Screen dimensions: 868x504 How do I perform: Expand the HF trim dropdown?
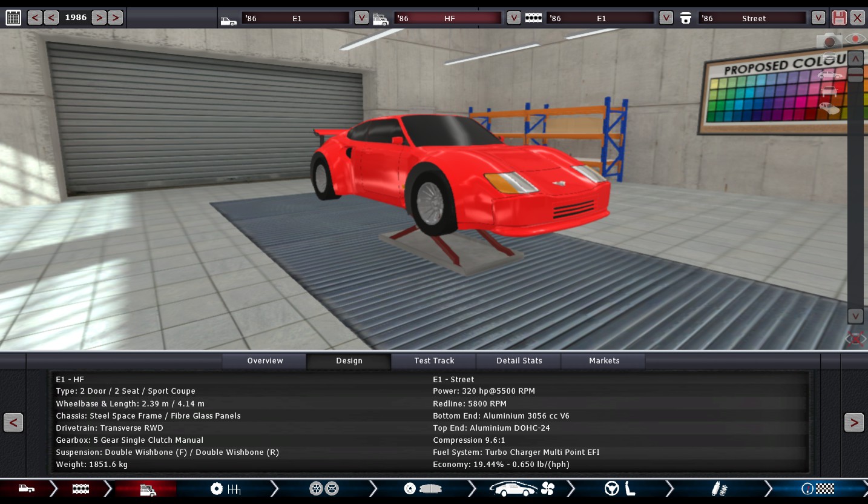514,18
